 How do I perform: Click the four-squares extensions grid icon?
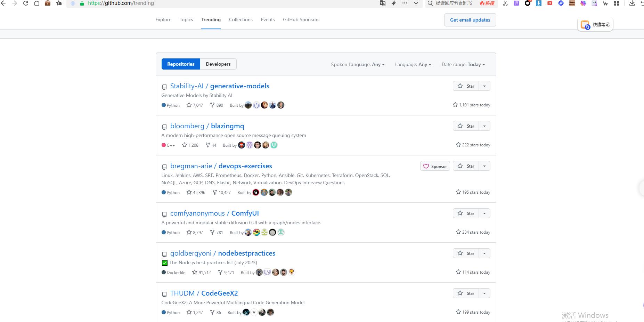(x=616, y=3)
